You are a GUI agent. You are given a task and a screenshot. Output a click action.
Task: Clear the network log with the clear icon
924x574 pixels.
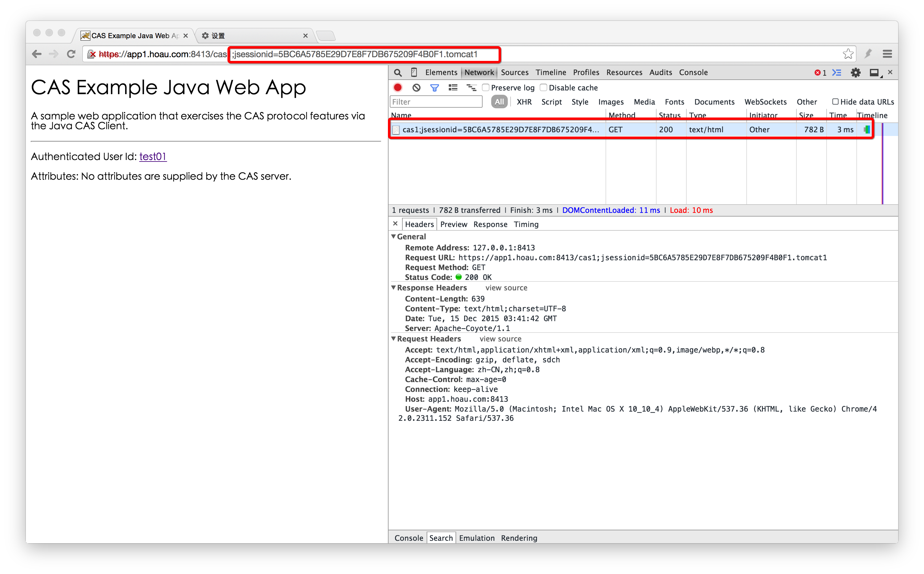tap(416, 88)
